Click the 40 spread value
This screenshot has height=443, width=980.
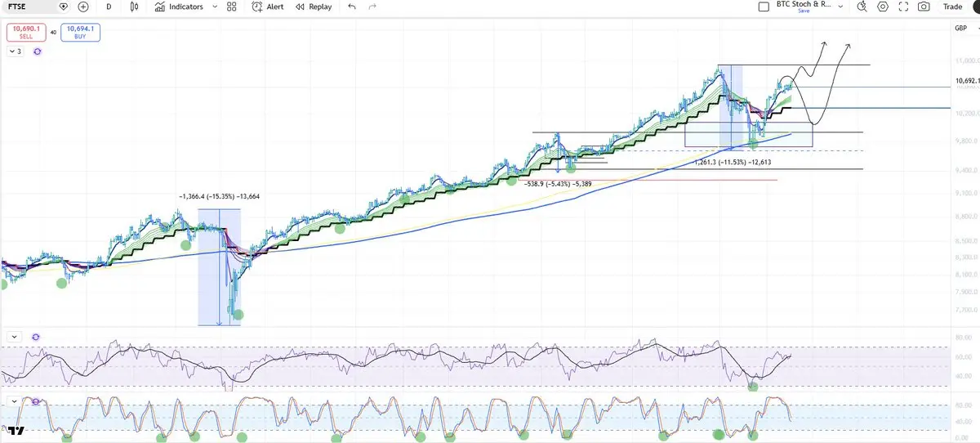[x=53, y=33]
